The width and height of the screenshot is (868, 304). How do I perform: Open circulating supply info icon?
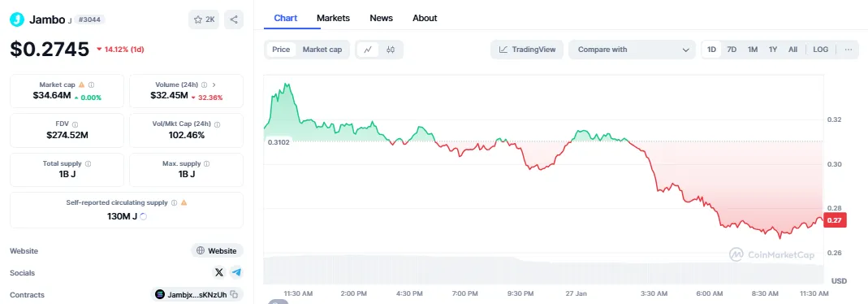coord(175,202)
